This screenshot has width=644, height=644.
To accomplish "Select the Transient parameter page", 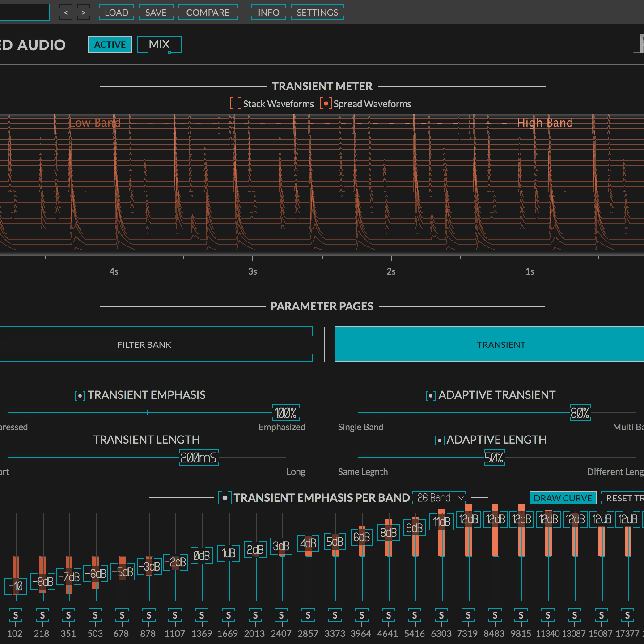I will coord(501,344).
